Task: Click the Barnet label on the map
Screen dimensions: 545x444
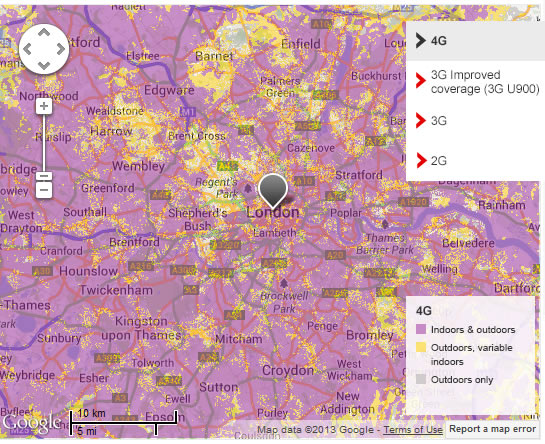Action: pyautogui.click(x=214, y=56)
